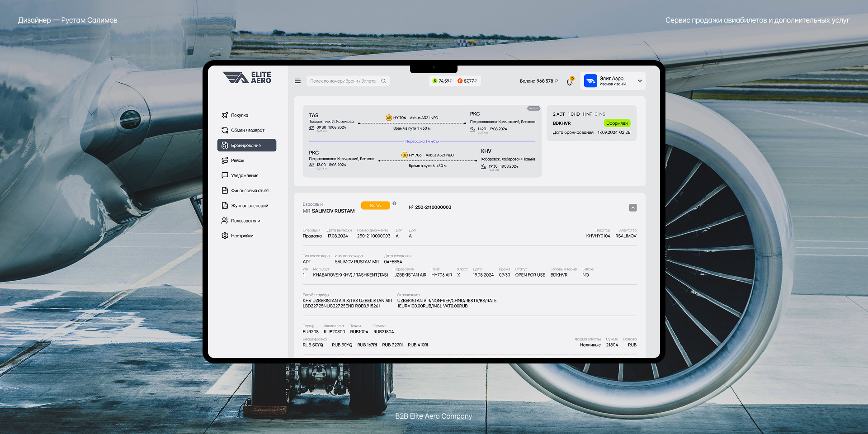Open the notifications bell

(x=570, y=82)
